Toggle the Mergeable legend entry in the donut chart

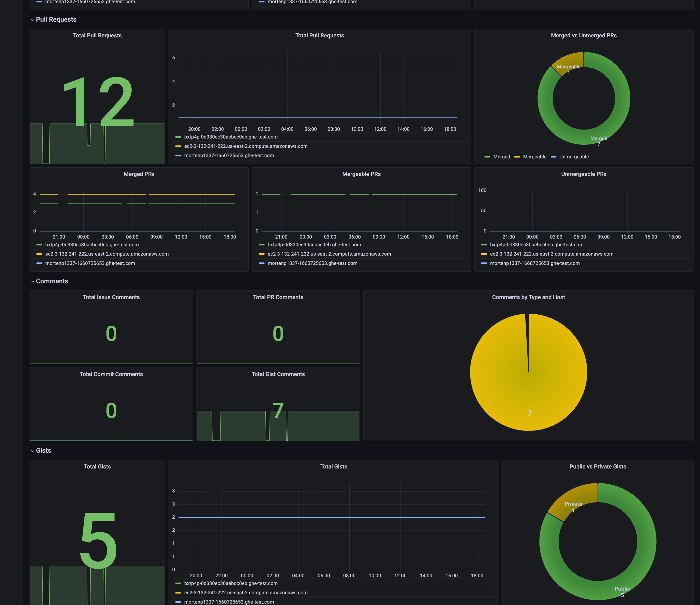pyautogui.click(x=534, y=157)
